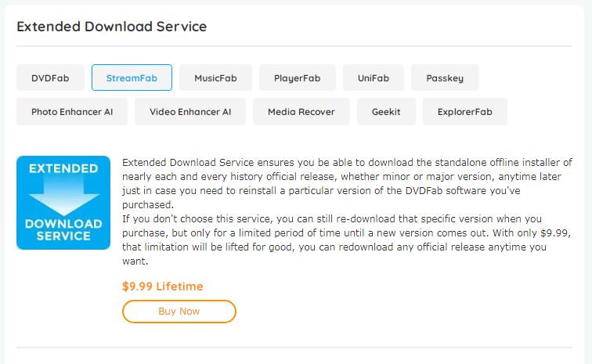Click the service description paragraph

click(x=345, y=183)
